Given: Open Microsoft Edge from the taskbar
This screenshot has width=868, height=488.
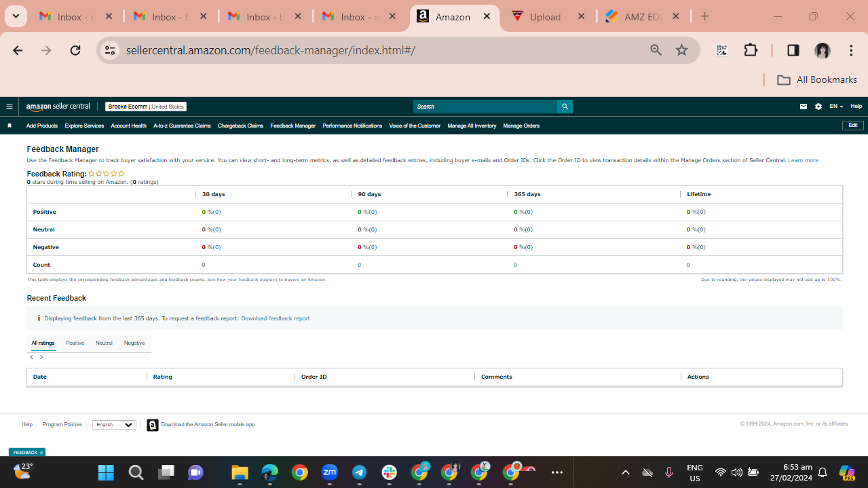Looking at the screenshot, I should pyautogui.click(x=270, y=472).
